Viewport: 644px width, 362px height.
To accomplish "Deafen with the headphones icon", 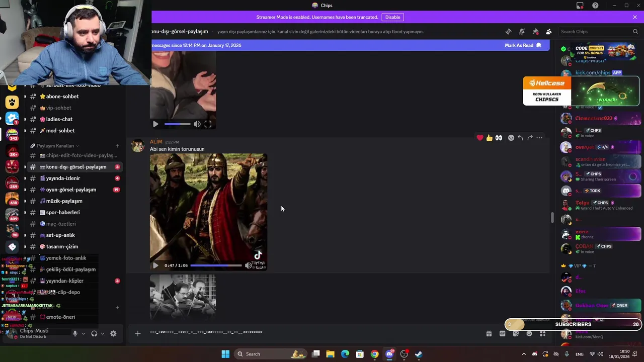I will (94, 333).
